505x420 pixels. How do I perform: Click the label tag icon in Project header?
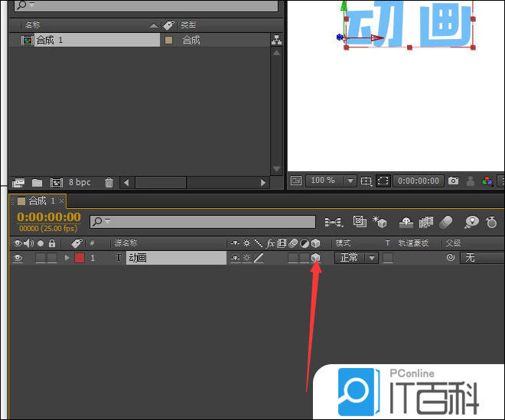pos(168,24)
